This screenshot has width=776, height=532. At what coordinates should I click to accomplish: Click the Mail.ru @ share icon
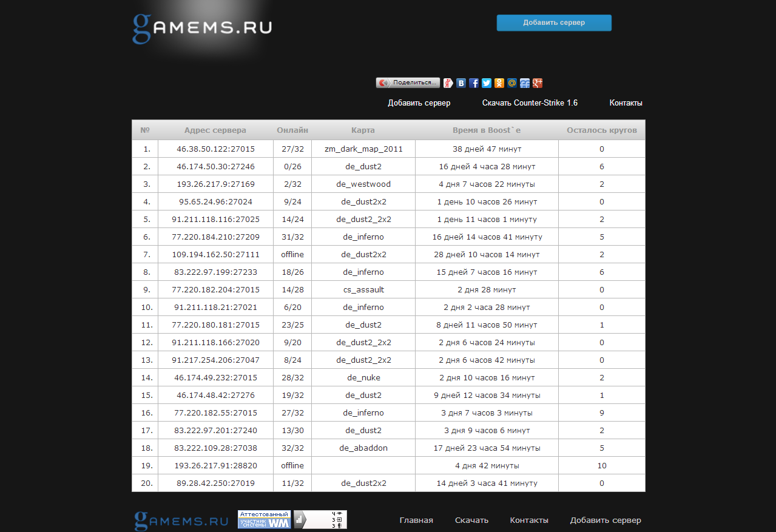(x=512, y=83)
